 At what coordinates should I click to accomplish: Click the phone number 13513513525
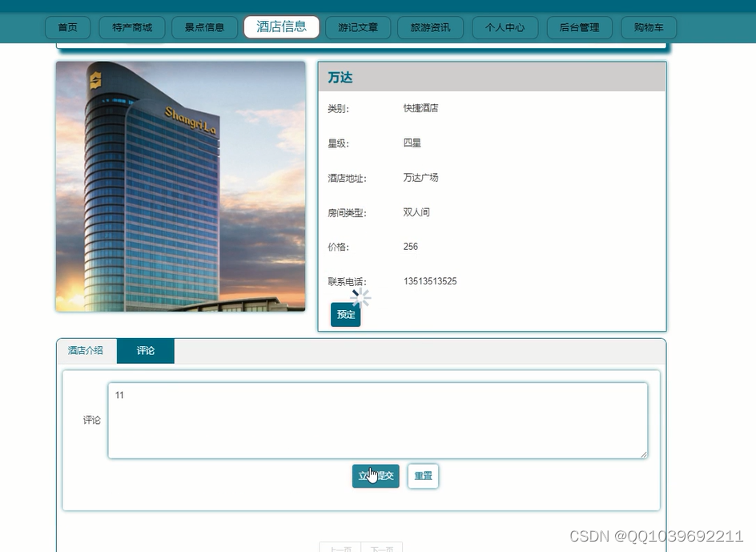[430, 281]
